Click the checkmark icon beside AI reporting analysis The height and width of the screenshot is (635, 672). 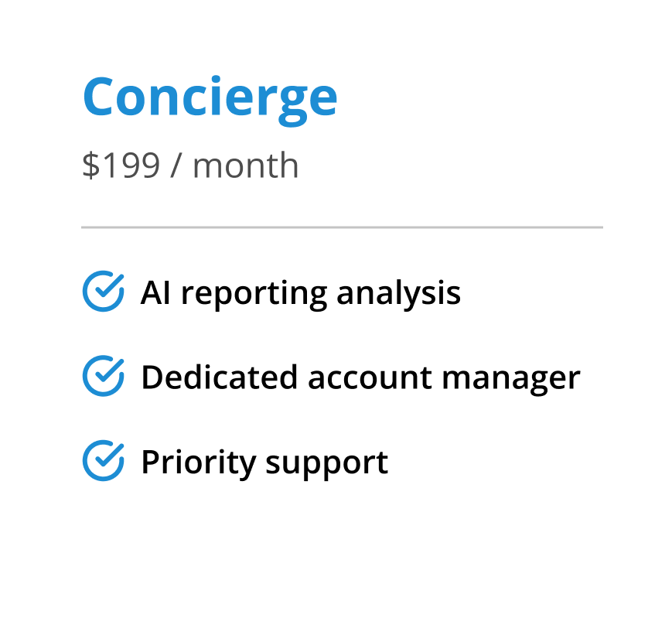(103, 292)
